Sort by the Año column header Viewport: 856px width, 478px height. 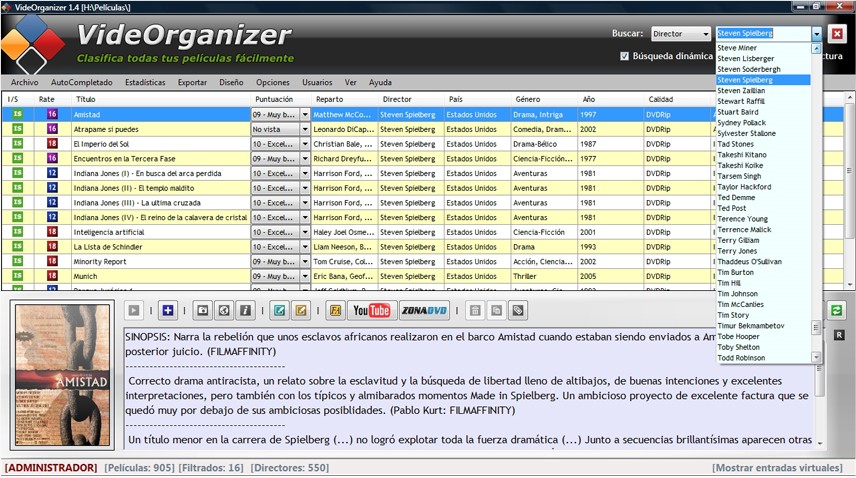[610, 99]
